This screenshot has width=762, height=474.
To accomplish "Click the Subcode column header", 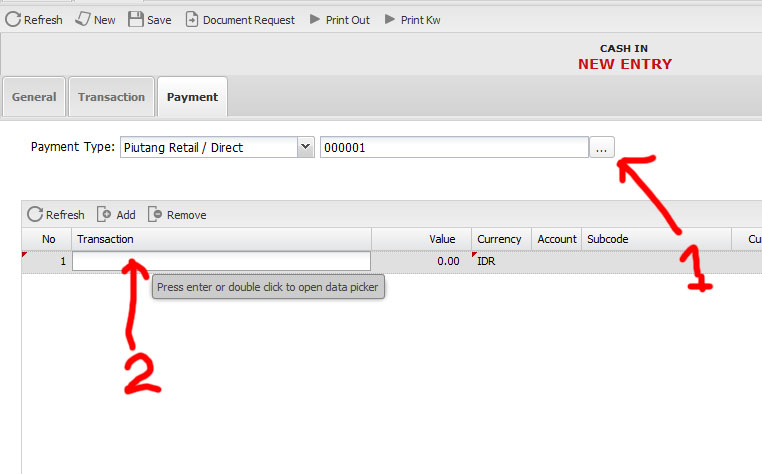I will 655,239.
